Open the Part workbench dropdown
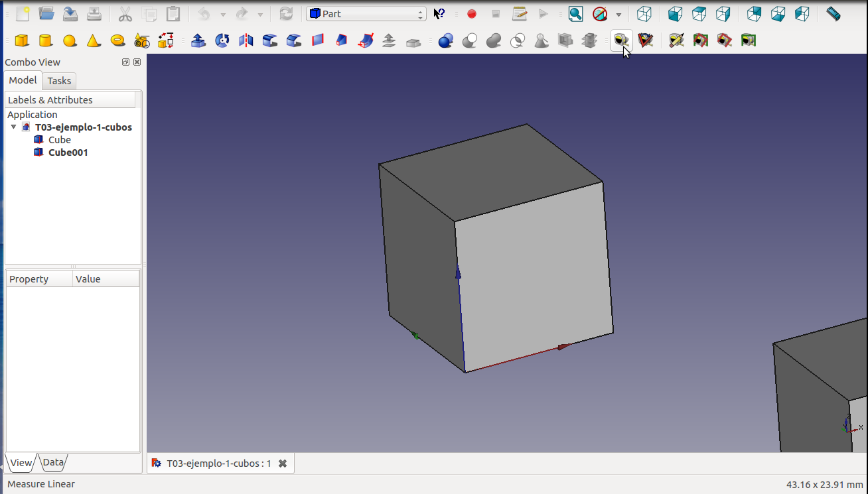 (366, 14)
